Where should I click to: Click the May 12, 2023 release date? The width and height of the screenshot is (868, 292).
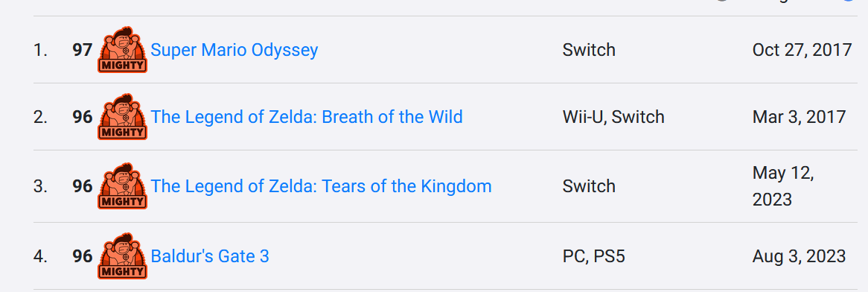[783, 186]
